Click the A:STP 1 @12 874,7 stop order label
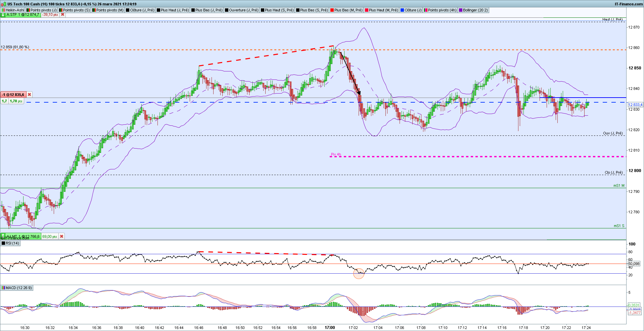 click(x=23, y=15)
